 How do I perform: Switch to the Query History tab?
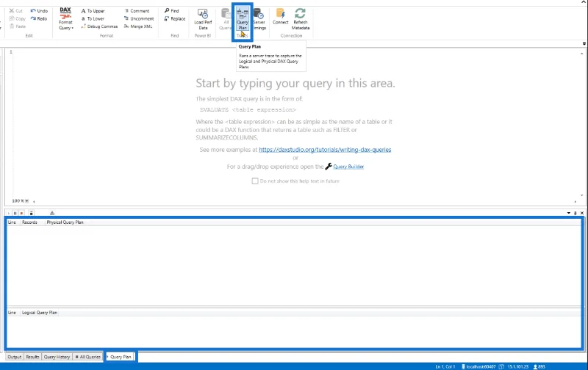click(57, 357)
